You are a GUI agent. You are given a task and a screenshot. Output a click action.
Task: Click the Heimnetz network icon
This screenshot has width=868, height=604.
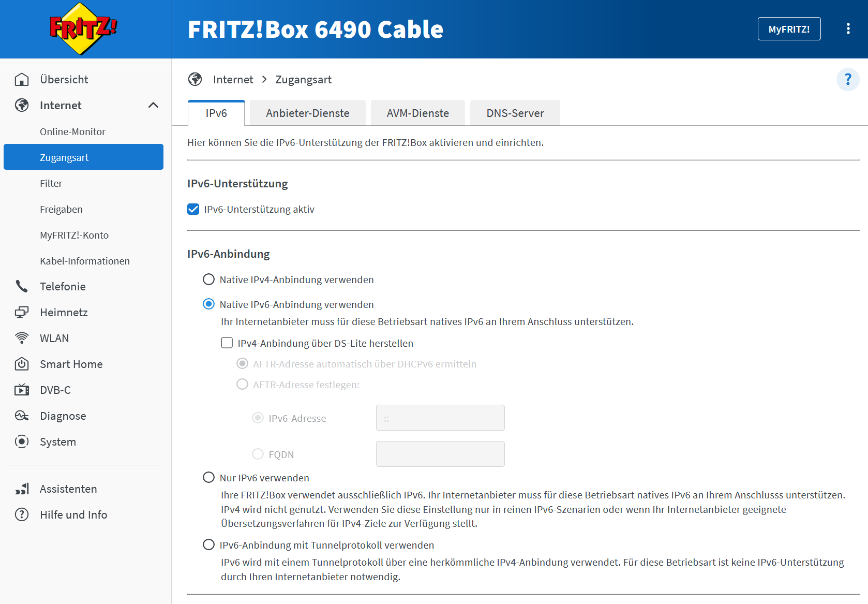(22, 312)
